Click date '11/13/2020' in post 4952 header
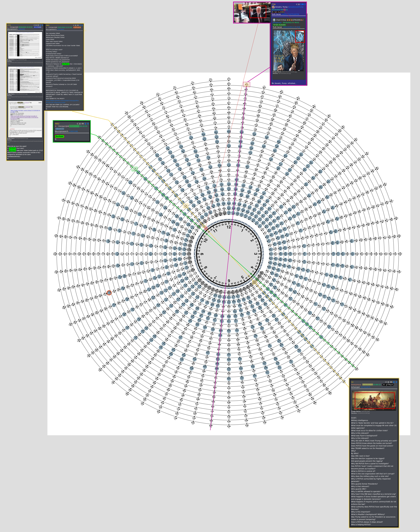The height and width of the screenshot is (532, 420). [74, 126]
